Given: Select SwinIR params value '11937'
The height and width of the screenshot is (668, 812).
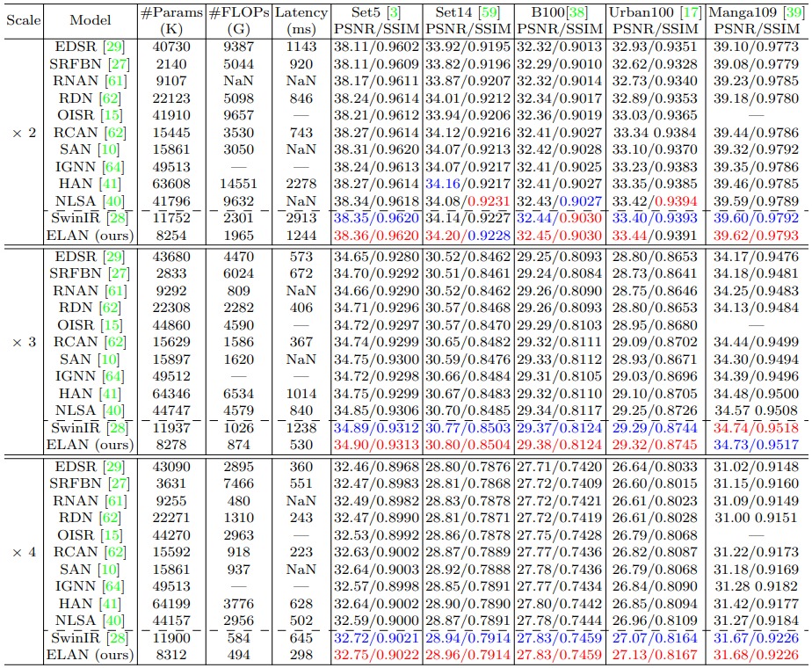Looking at the screenshot, I should pyautogui.click(x=171, y=428).
